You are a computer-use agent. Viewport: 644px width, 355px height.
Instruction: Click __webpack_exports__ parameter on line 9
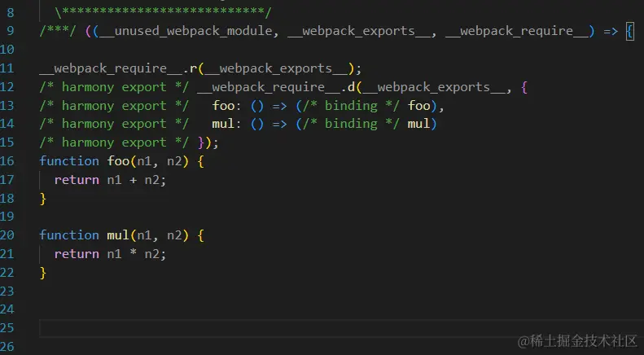tap(359, 31)
